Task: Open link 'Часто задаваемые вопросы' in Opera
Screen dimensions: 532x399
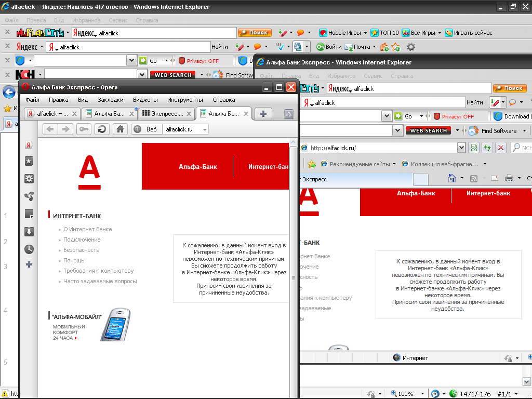Action: point(100,281)
